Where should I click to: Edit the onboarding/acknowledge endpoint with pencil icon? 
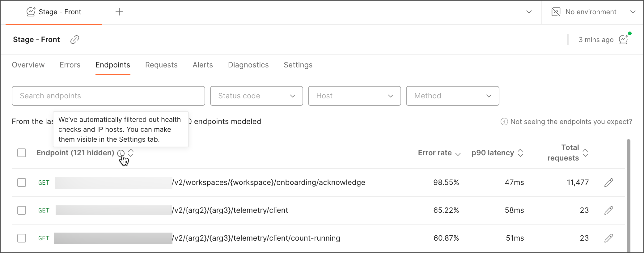pyautogui.click(x=609, y=182)
